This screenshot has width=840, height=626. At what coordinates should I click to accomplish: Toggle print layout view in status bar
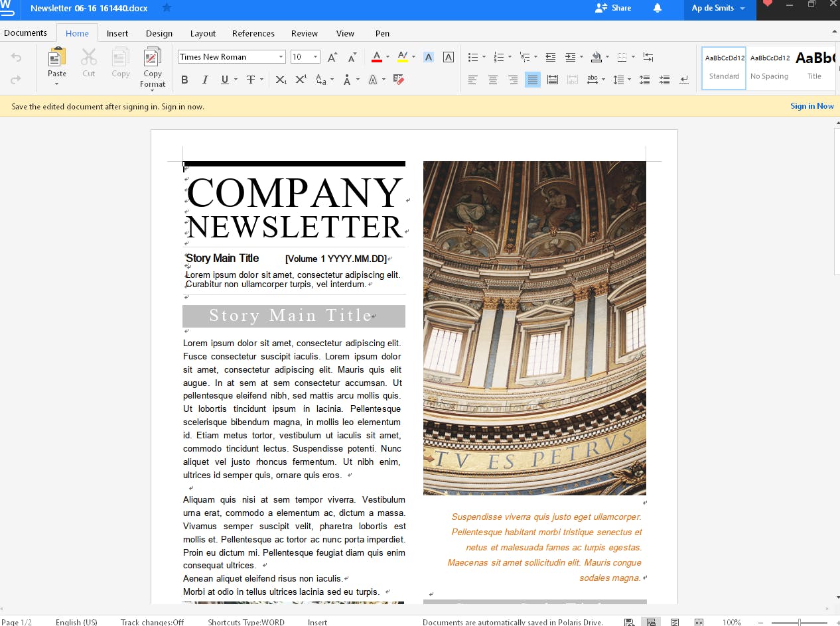tap(651, 622)
